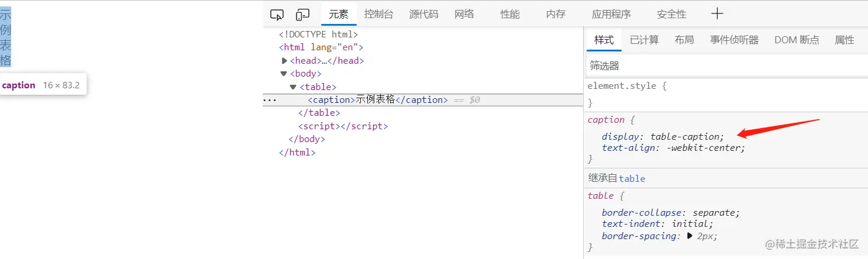Open the ellipsis menu beside caption row
Screen dimensions: 868x259
(269, 100)
